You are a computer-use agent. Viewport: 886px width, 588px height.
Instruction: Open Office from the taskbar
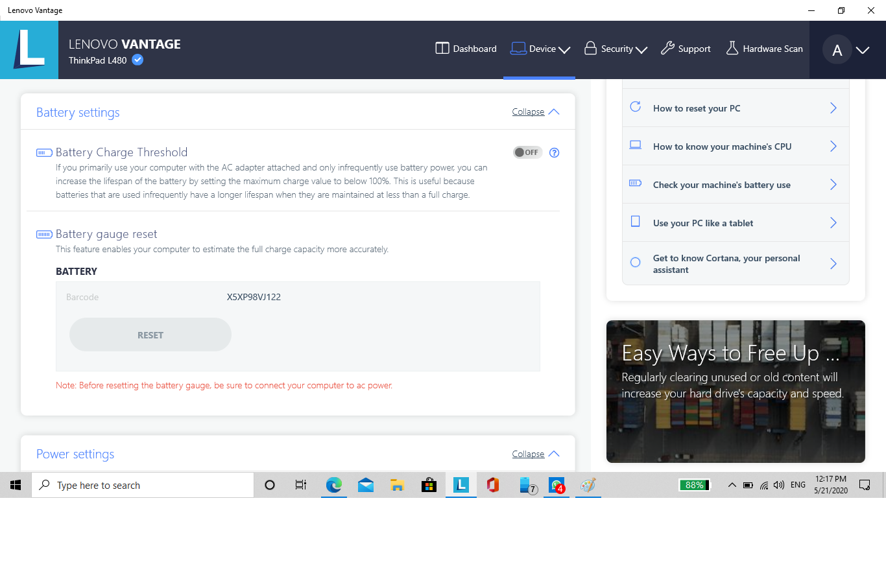tap(493, 485)
